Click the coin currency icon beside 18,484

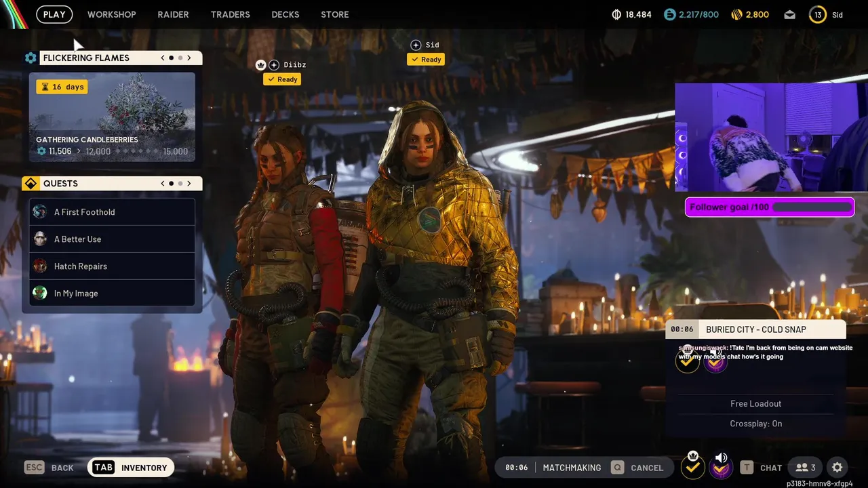(616, 14)
